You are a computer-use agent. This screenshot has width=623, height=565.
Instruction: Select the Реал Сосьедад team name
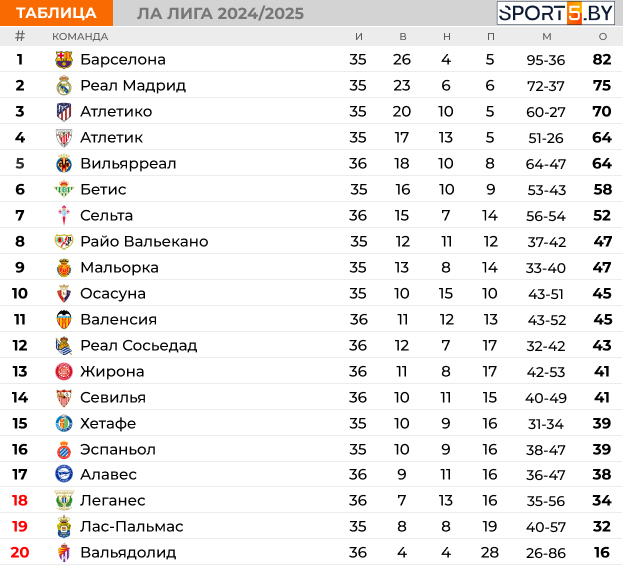139,346
